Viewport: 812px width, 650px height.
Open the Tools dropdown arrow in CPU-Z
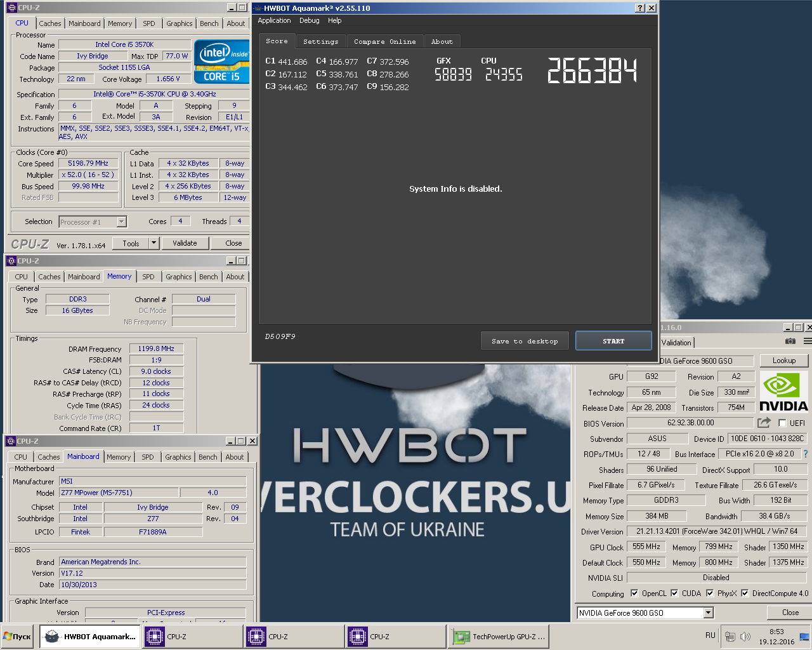tap(154, 243)
